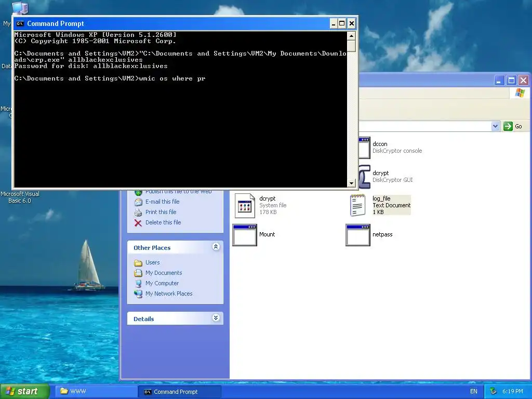Click the My Computer icon in Other Places
Image resolution: width=532 pixels, height=399 pixels.
[138, 284]
